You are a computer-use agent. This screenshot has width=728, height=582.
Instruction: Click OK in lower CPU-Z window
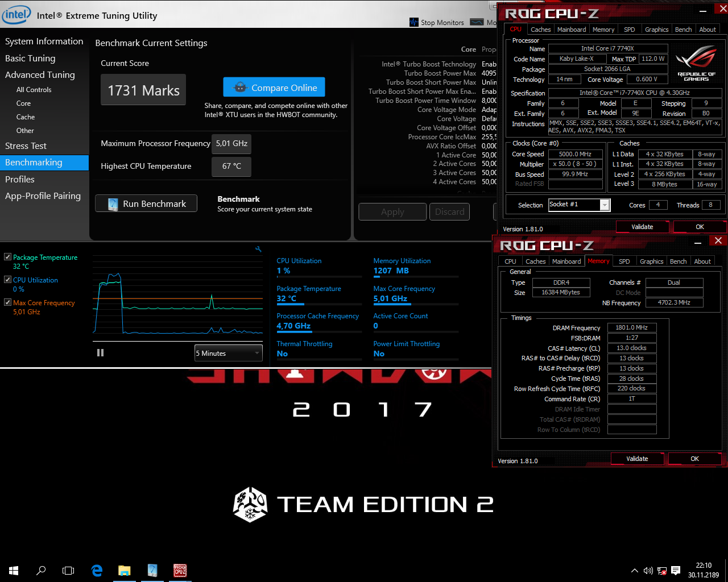click(x=694, y=459)
